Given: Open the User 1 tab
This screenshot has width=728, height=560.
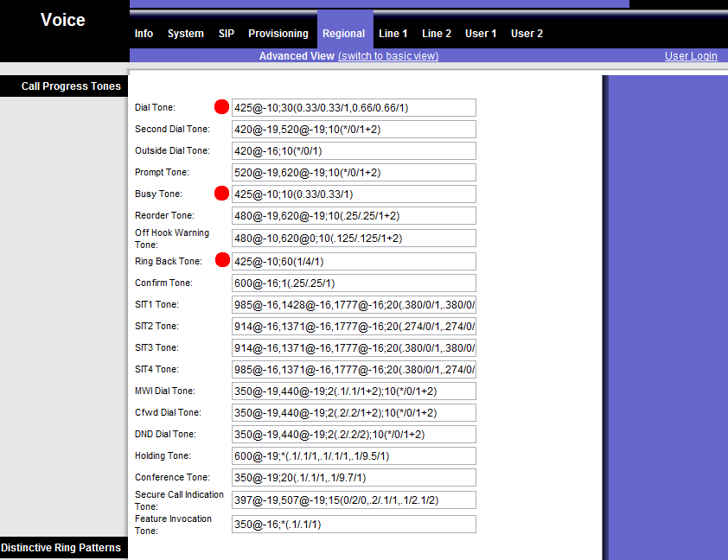Looking at the screenshot, I should click(481, 34).
